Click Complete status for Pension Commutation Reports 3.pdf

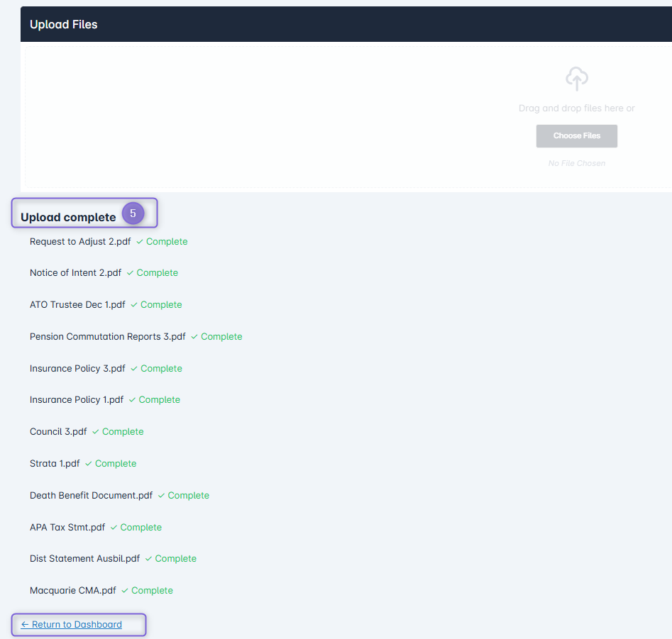[x=221, y=337]
